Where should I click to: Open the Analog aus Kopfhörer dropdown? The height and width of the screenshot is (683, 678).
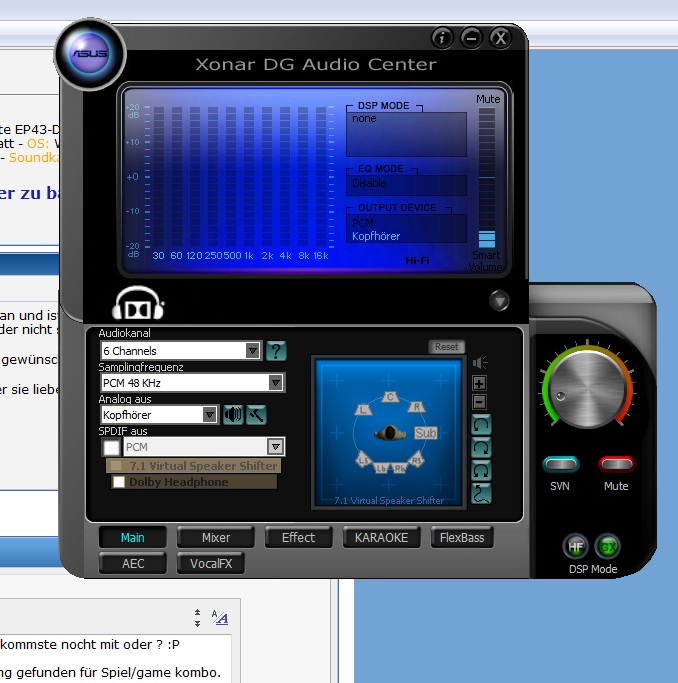point(159,415)
